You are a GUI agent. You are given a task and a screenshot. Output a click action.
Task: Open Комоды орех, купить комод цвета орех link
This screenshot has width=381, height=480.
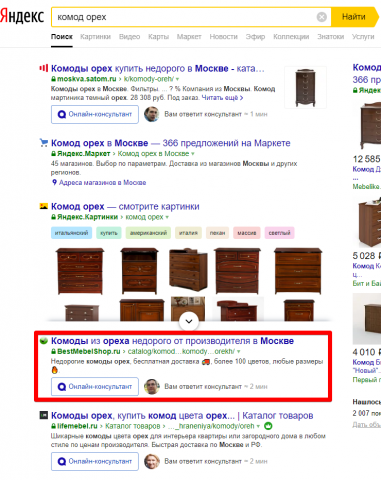pos(182,416)
